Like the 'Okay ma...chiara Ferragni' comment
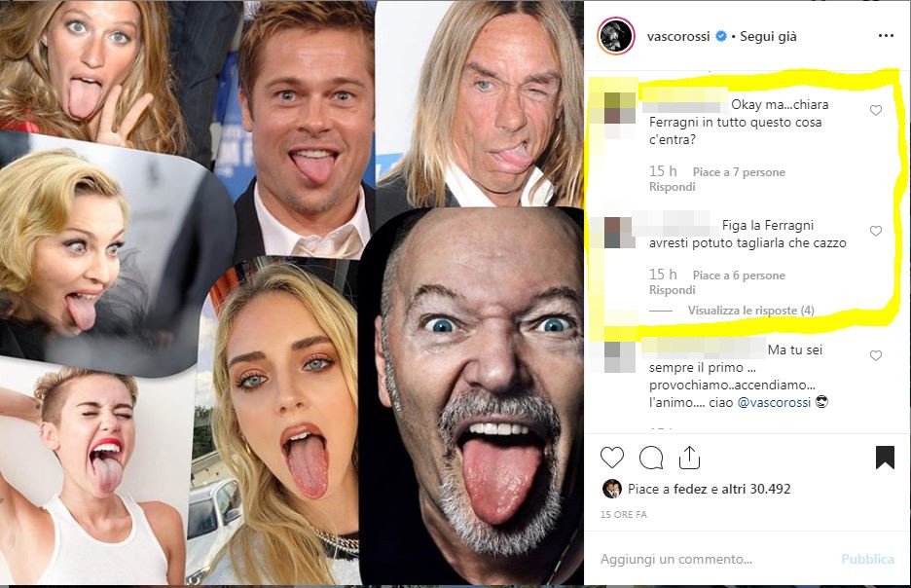Screen dimensions: 911x588 (876, 111)
